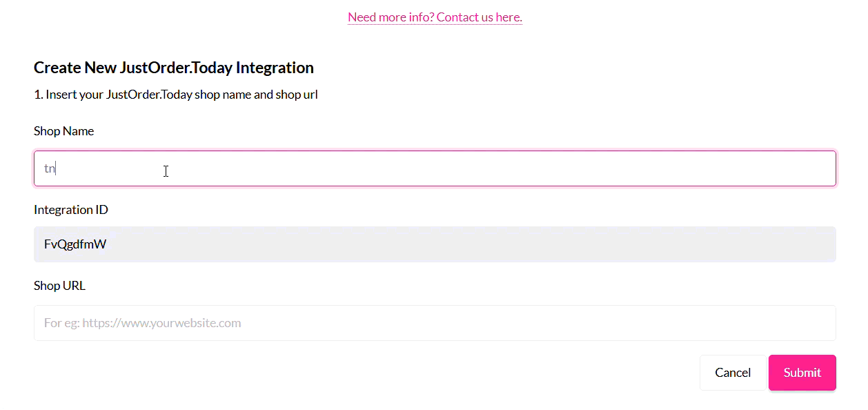Cancel creating the JustOrder.Today integration
Viewport: 868px width, 410px height.
tap(732, 373)
